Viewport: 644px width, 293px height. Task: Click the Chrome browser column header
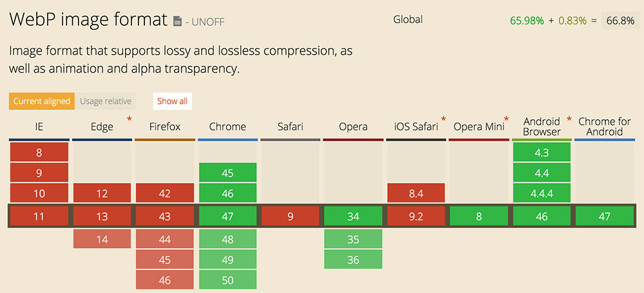pyautogui.click(x=227, y=127)
